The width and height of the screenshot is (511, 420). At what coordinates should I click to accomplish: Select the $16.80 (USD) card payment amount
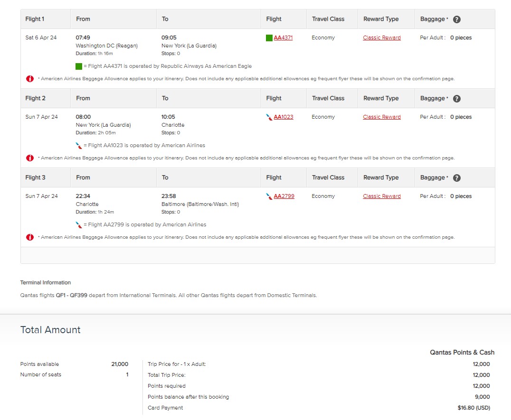coord(473,408)
